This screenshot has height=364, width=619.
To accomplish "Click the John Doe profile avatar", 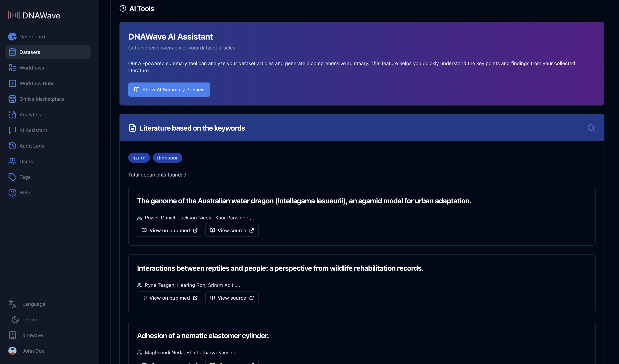I will (12, 351).
